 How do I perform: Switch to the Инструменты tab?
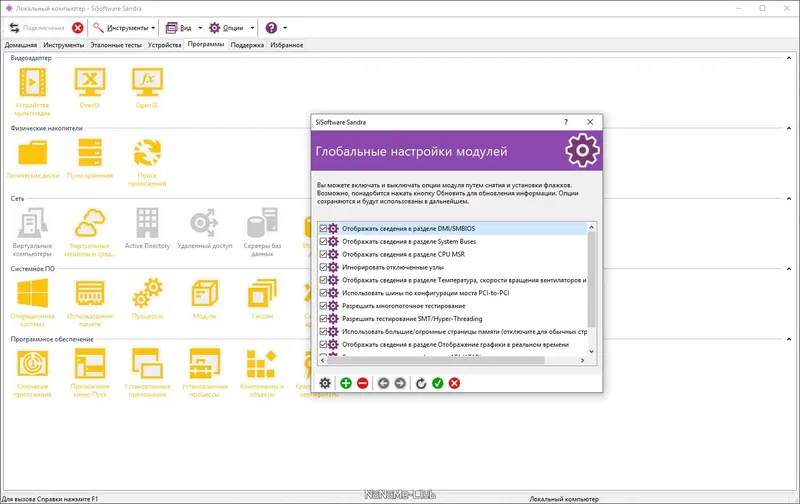(64, 45)
